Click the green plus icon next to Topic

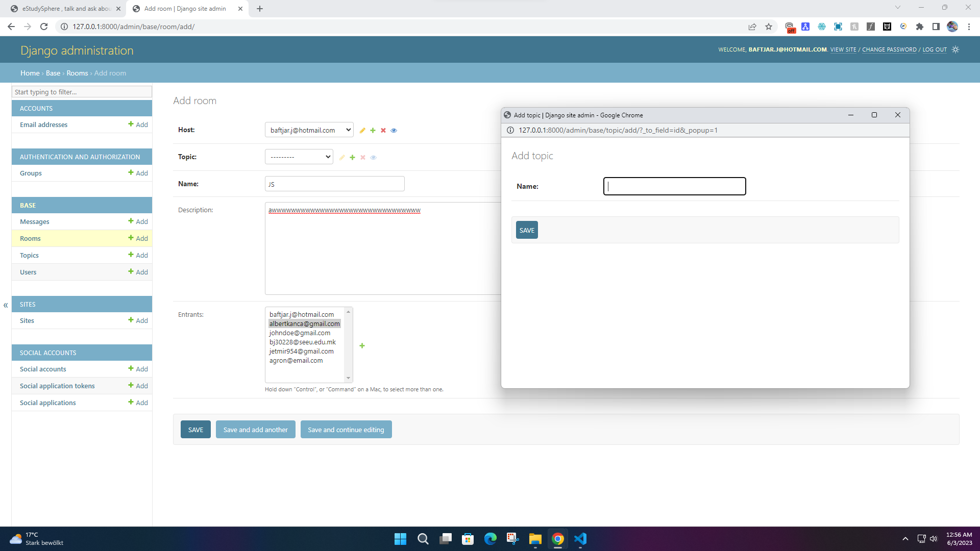click(x=352, y=158)
